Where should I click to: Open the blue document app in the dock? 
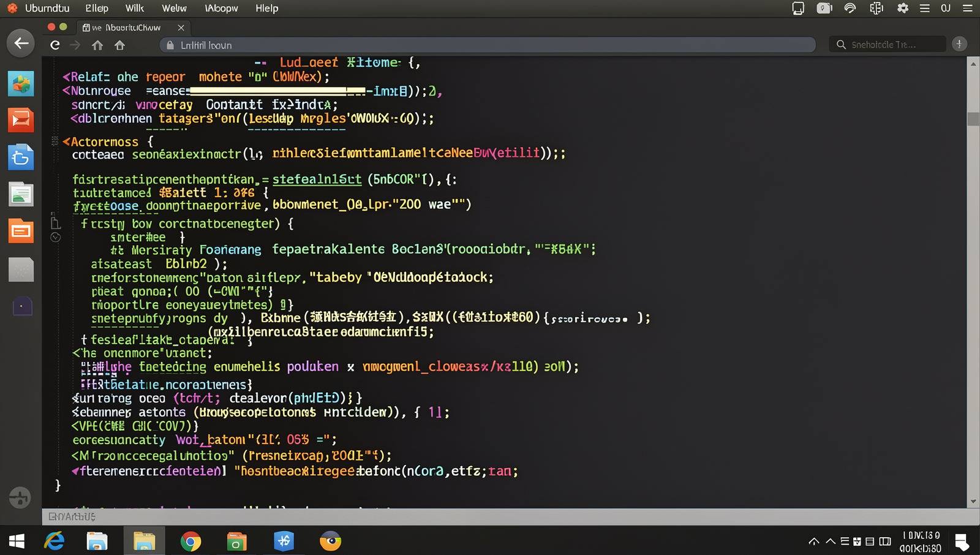21,157
